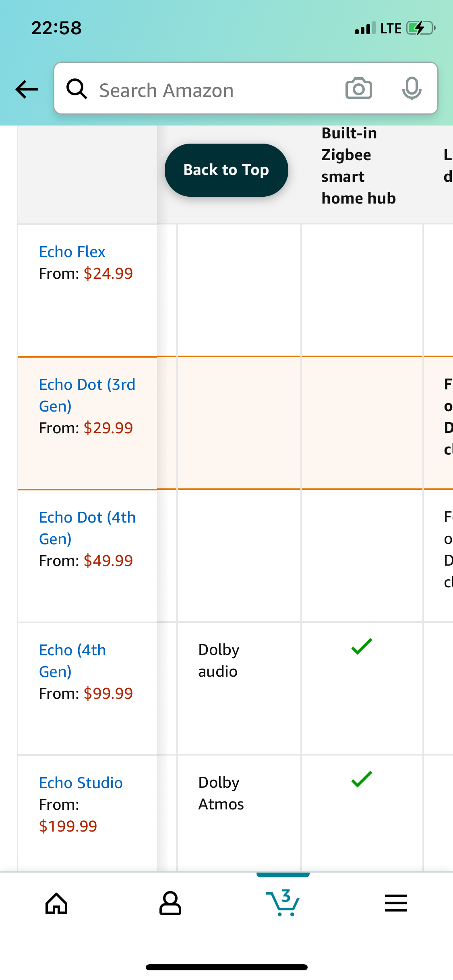Image resolution: width=453 pixels, height=980 pixels.
Task: Open the Echo Studio product link
Action: pyautogui.click(x=81, y=783)
